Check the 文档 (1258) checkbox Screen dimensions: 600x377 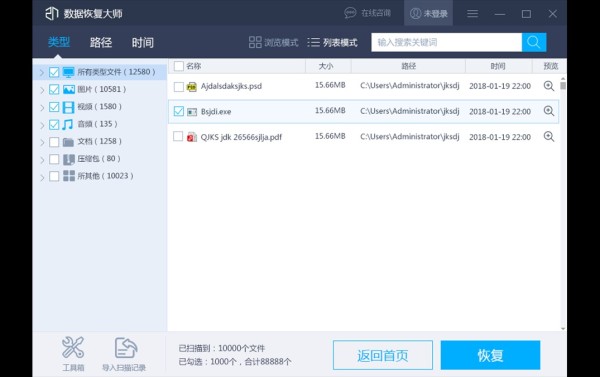tap(54, 142)
